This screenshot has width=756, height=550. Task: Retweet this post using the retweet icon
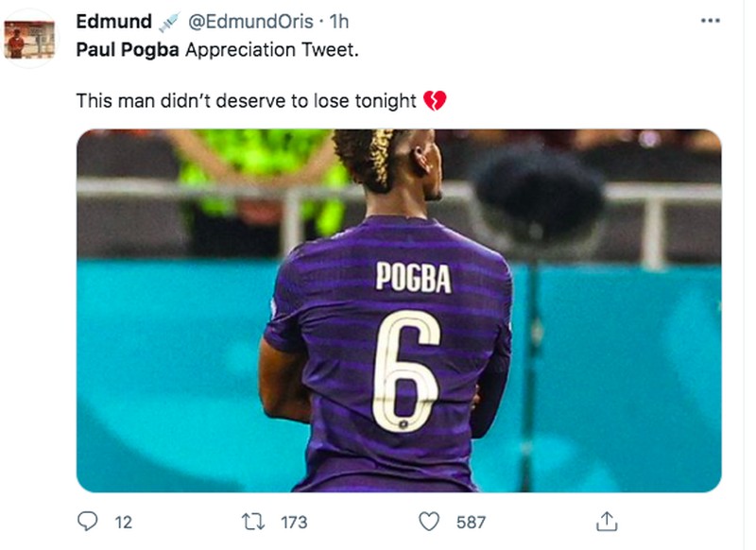253,521
